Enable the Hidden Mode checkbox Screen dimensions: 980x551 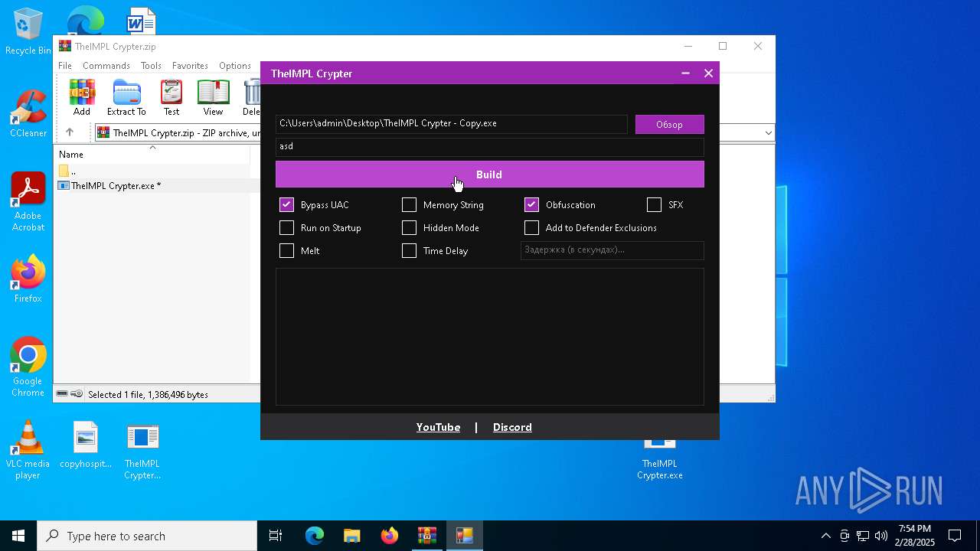[409, 228]
